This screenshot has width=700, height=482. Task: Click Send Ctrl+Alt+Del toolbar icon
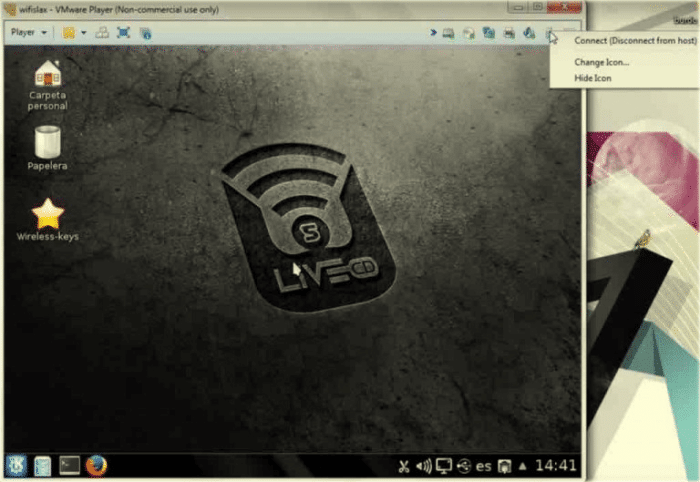pos(102,33)
